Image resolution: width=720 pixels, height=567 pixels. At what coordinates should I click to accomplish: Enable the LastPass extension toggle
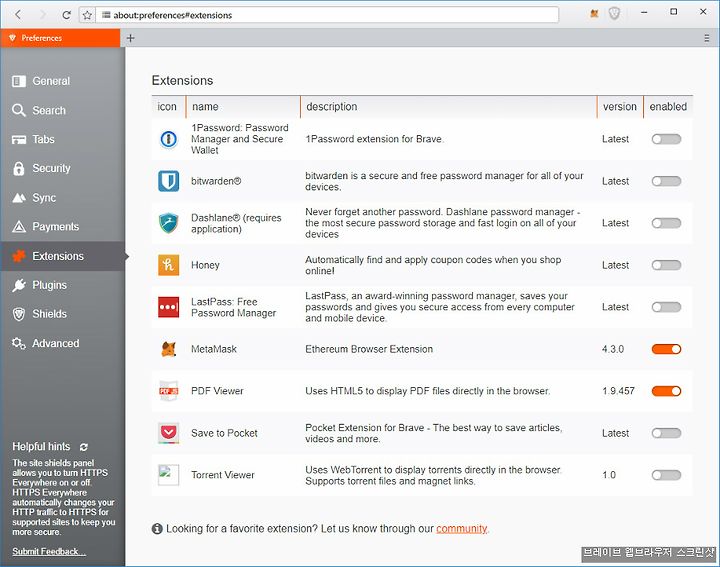[x=666, y=307]
